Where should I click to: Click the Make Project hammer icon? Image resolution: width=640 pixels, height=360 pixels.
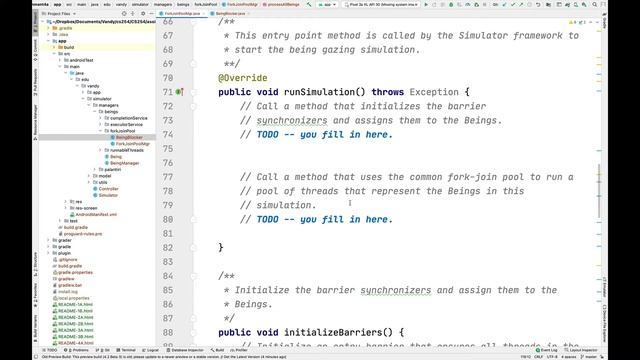pyautogui.click(x=309, y=4)
